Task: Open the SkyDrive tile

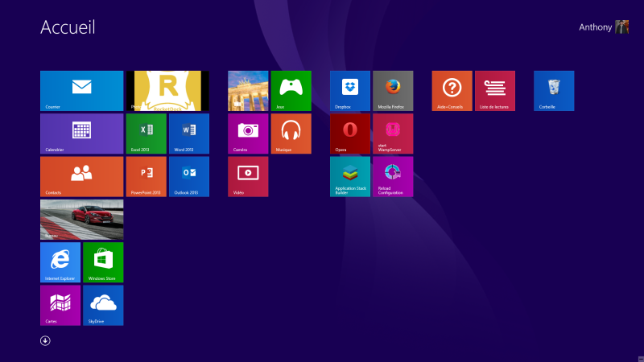Action: 103,306
